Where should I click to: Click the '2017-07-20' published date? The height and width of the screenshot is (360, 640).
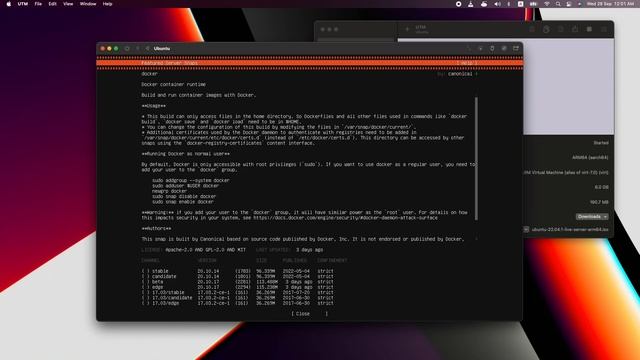pos(296,292)
